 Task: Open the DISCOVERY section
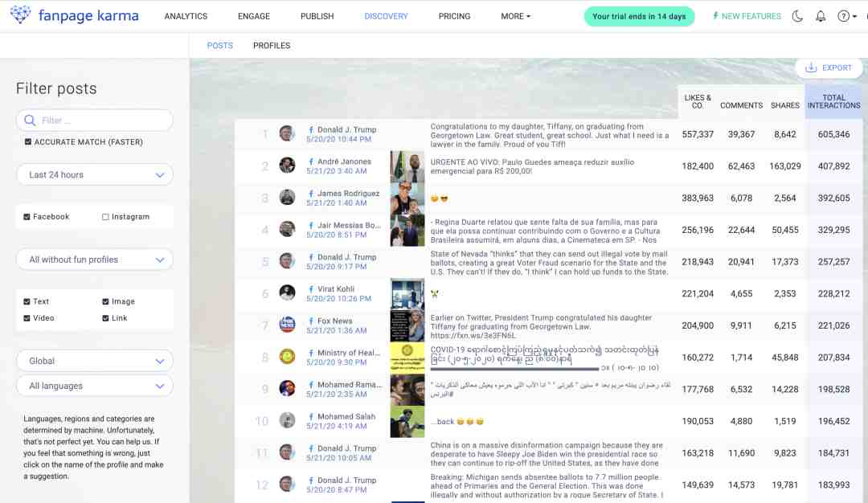(x=386, y=16)
